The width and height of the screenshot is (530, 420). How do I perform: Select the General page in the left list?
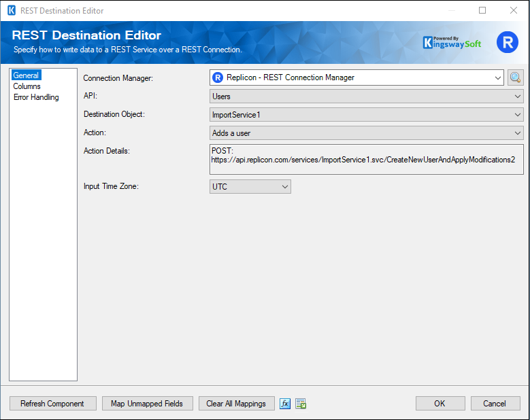pos(26,75)
